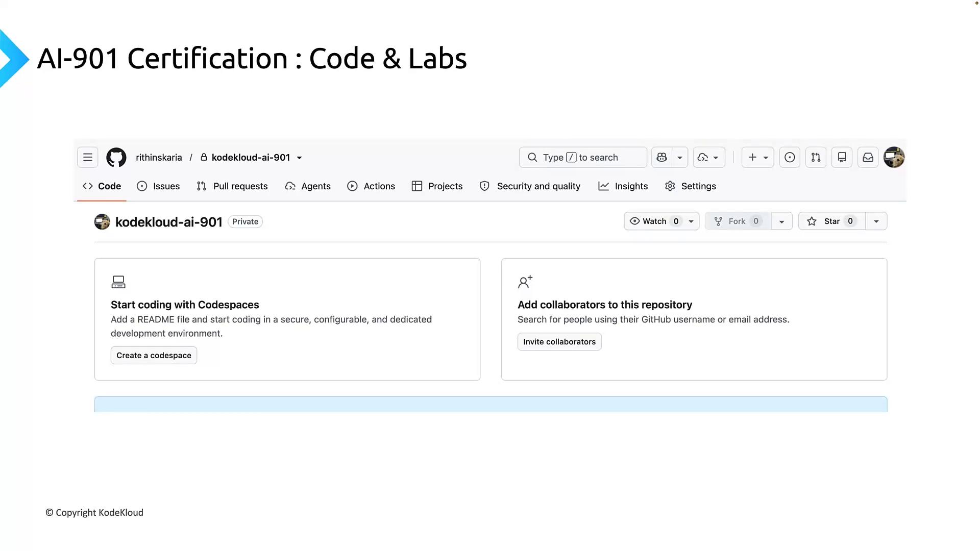
Task: Open the hamburger navigation menu
Action: [x=88, y=157]
